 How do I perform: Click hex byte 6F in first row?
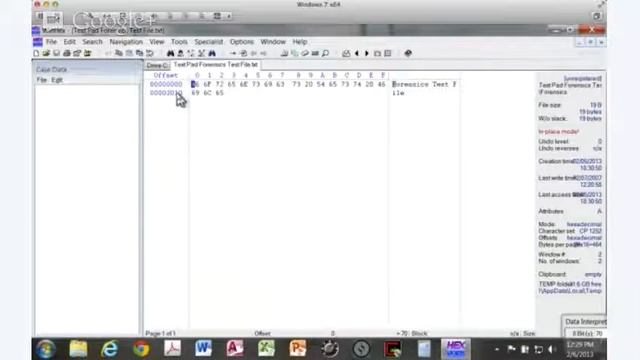(x=207, y=84)
